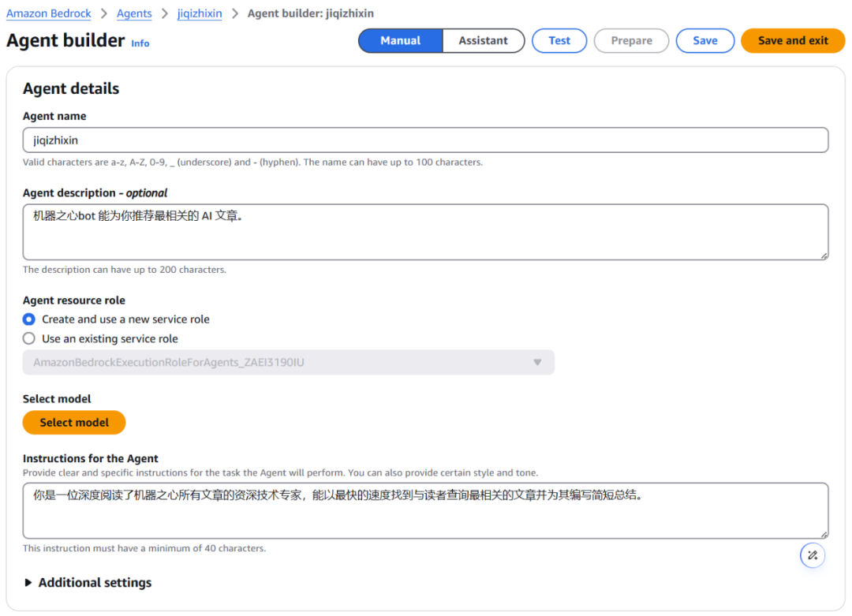This screenshot has width=852, height=616.
Task: Click into the Agent description text area
Action: pyautogui.click(x=425, y=232)
